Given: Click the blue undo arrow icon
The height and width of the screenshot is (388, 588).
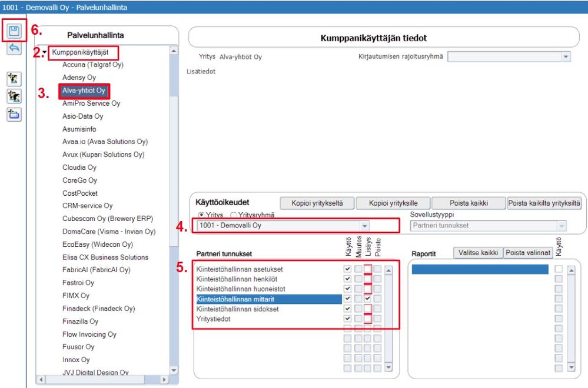Looking at the screenshot, I should coord(14,48).
